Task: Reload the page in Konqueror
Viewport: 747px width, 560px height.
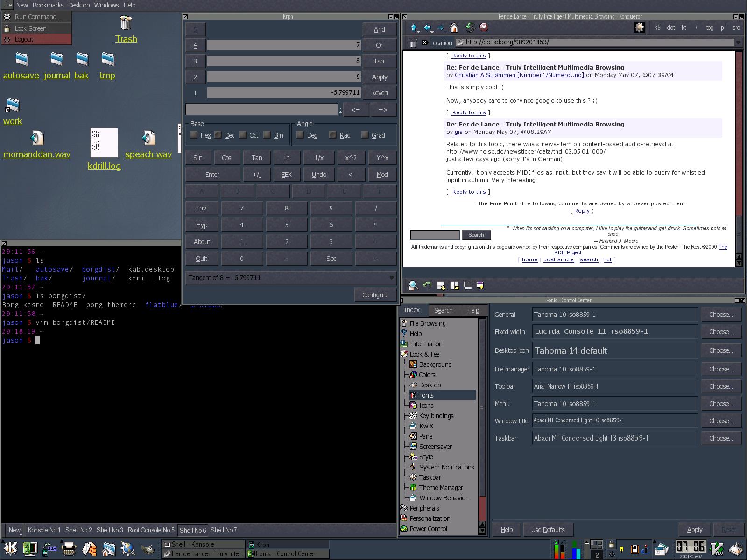Action: click(470, 28)
